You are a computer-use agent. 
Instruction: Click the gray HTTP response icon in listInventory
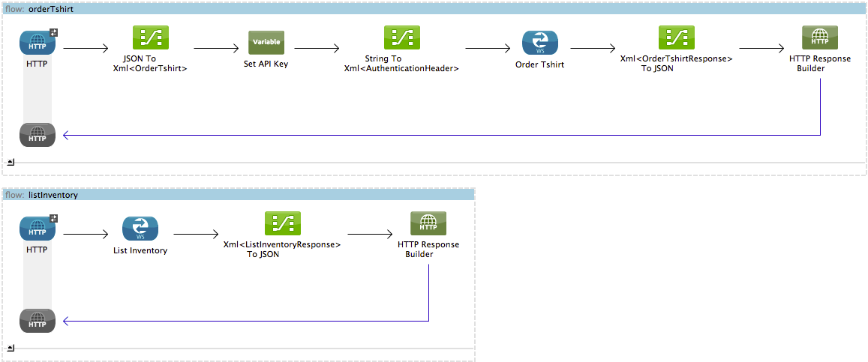[37, 321]
